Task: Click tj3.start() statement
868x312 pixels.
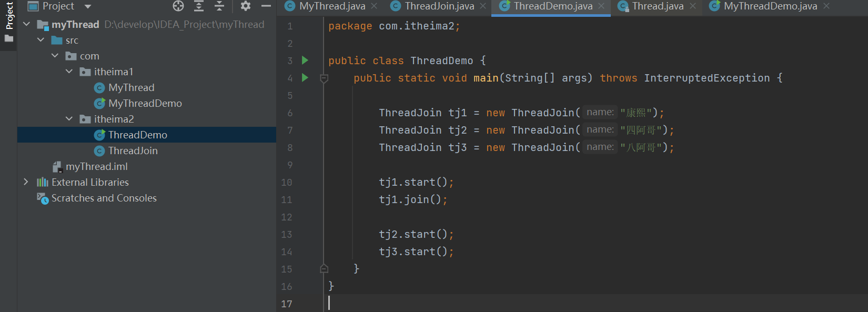Action: point(416,251)
